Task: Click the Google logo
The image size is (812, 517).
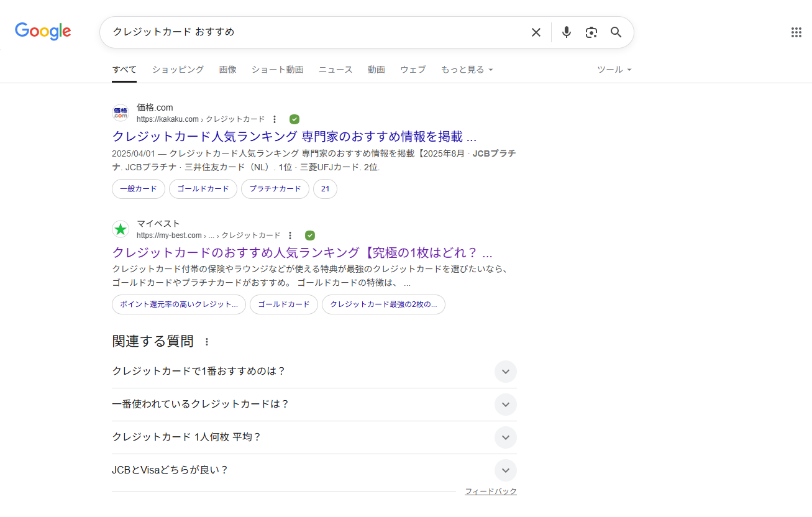Action: coord(43,31)
